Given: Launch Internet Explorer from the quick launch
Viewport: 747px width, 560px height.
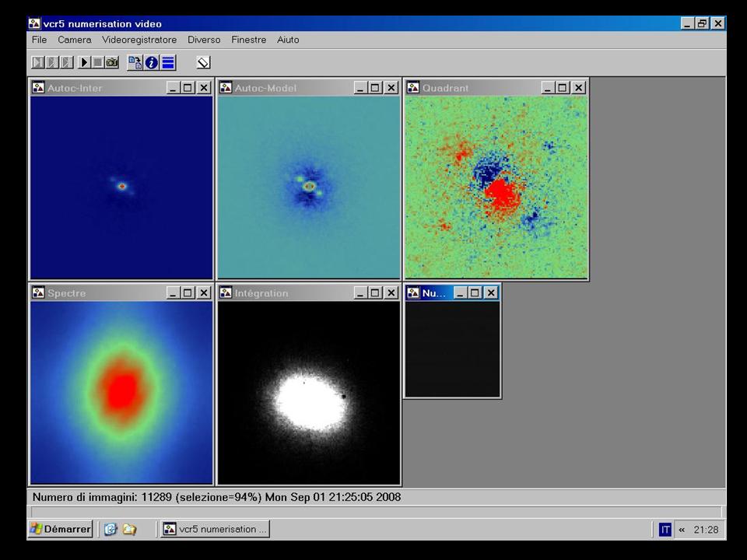Looking at the screenshot, I should click(110, 529).
